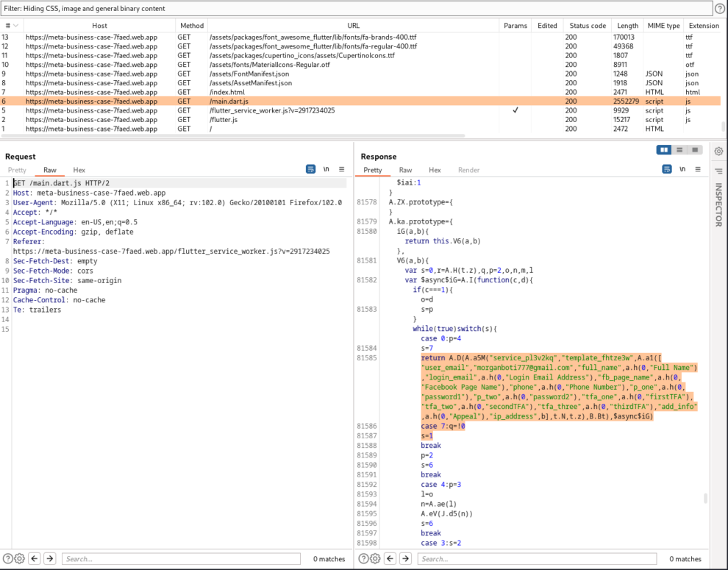Toggle non-printable \n characters in Response
This screenshot has width=728, height=570.
coord(682,169)
